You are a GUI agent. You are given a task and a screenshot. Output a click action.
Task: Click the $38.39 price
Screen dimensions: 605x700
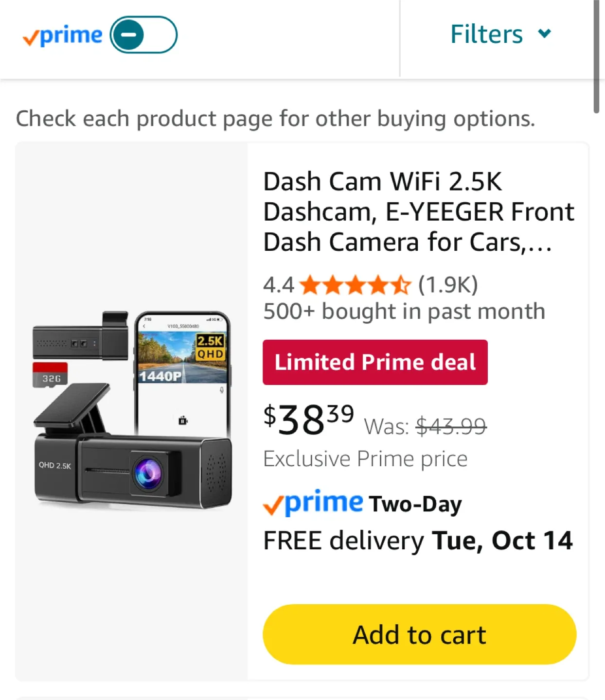[x=308, y=419]
